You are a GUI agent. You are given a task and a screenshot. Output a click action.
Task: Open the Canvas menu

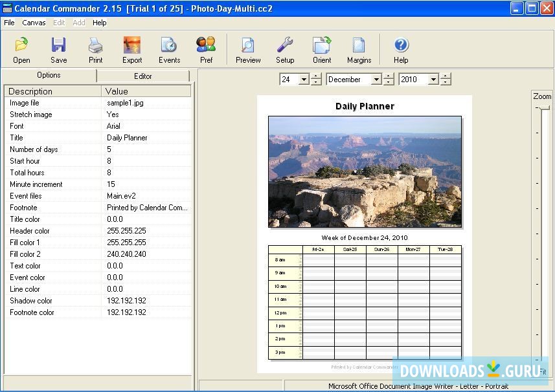tap(34, 23)
